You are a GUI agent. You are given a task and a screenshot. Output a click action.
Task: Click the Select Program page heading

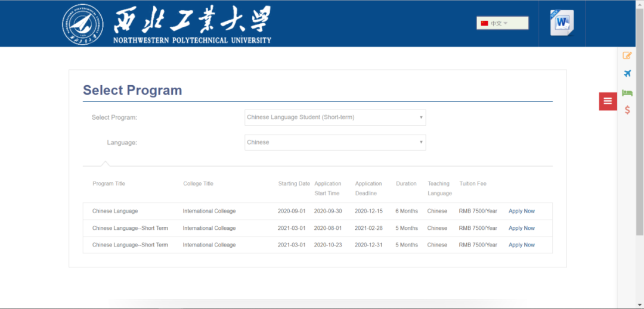click(132, 90)
